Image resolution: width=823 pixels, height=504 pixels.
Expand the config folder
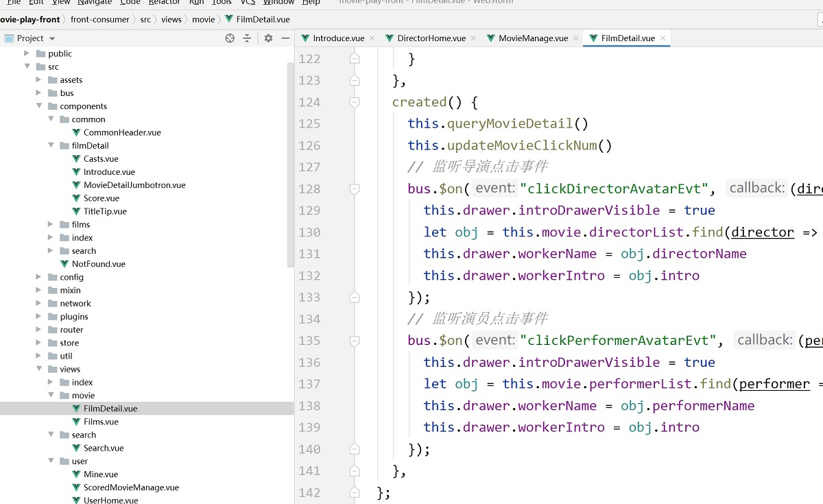pyautogui.click(x=38, y=277)
